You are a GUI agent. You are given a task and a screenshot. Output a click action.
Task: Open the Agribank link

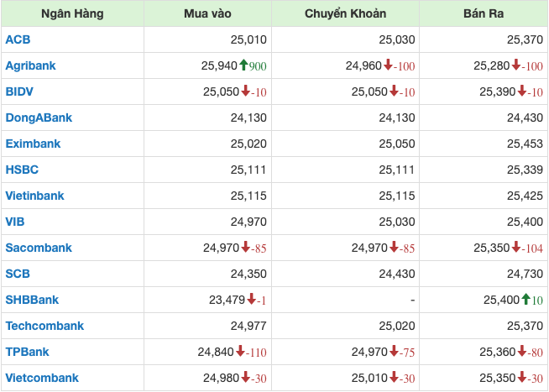click(x=30, y=65)
